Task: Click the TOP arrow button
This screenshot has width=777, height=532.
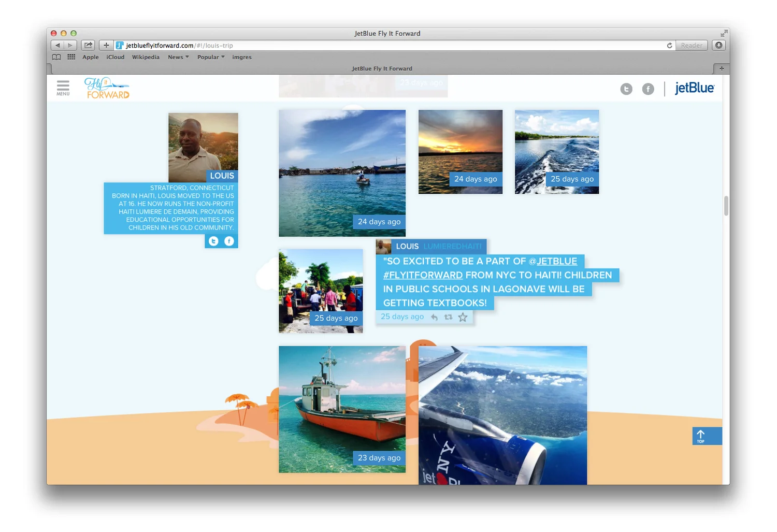Action: (x=707, y=436)
